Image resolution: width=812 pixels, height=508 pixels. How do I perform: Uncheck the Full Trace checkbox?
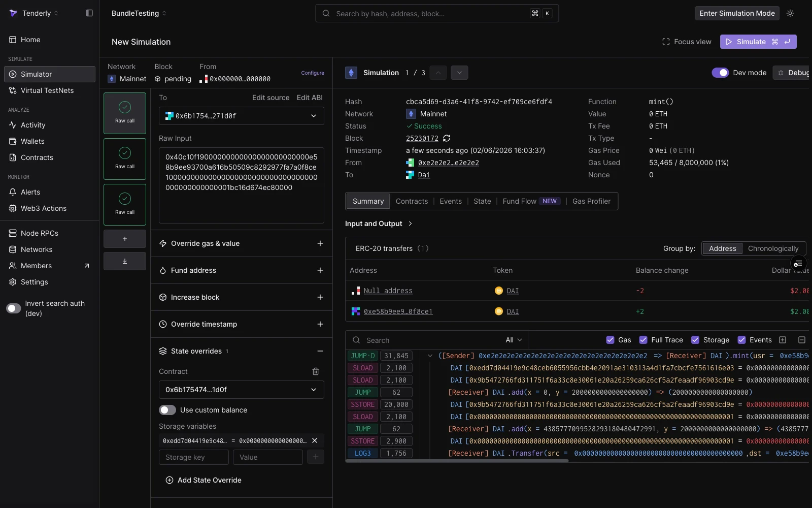643,340
